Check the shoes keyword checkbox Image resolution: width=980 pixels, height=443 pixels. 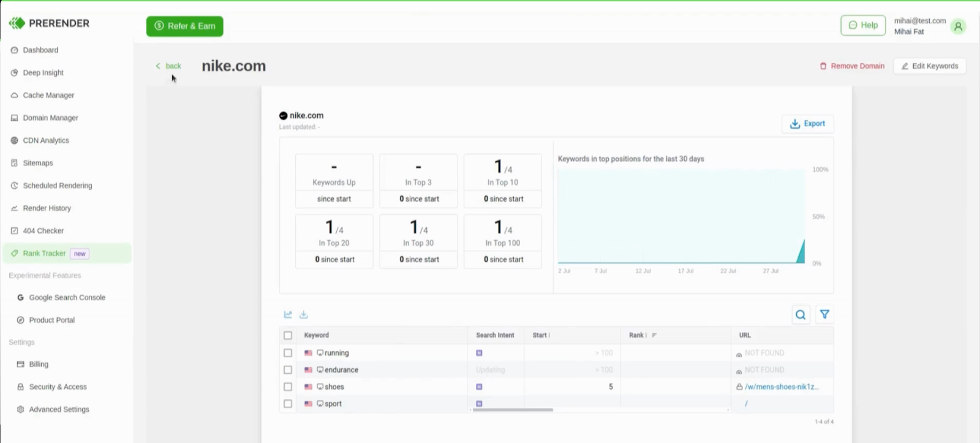tap(288, 387)
